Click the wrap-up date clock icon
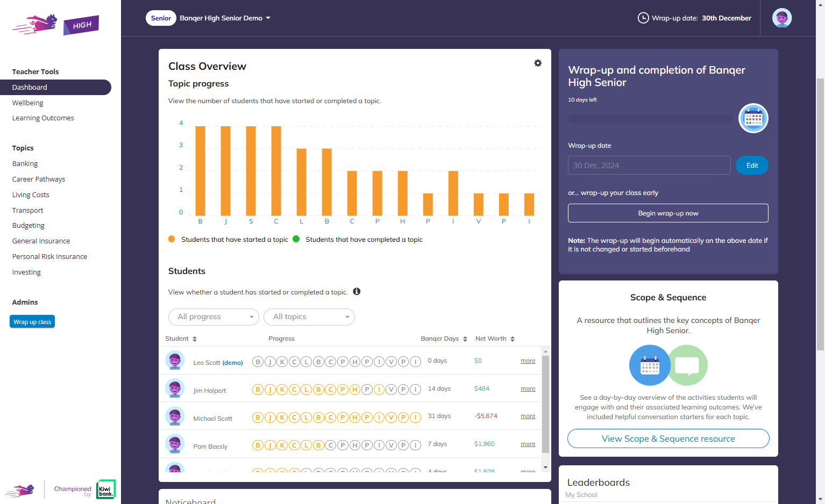Viewport: 825px width, 504px height. click(x=643, y=18)
